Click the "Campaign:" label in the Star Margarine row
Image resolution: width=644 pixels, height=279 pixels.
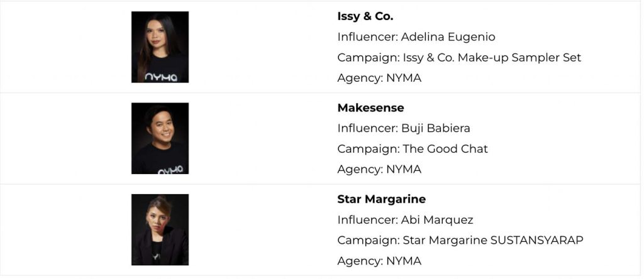[x=369, y=240]
